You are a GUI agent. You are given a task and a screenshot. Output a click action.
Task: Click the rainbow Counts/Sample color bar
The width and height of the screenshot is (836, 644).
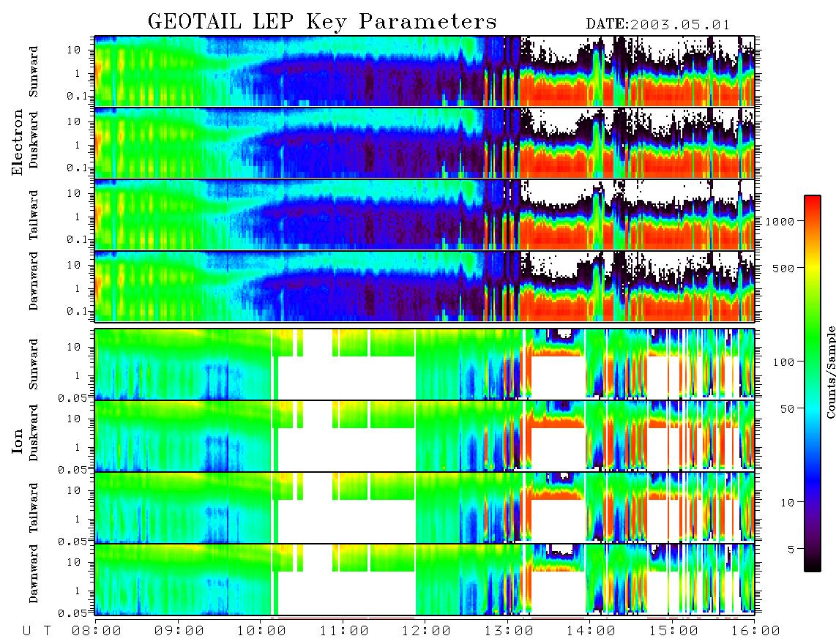812,383
